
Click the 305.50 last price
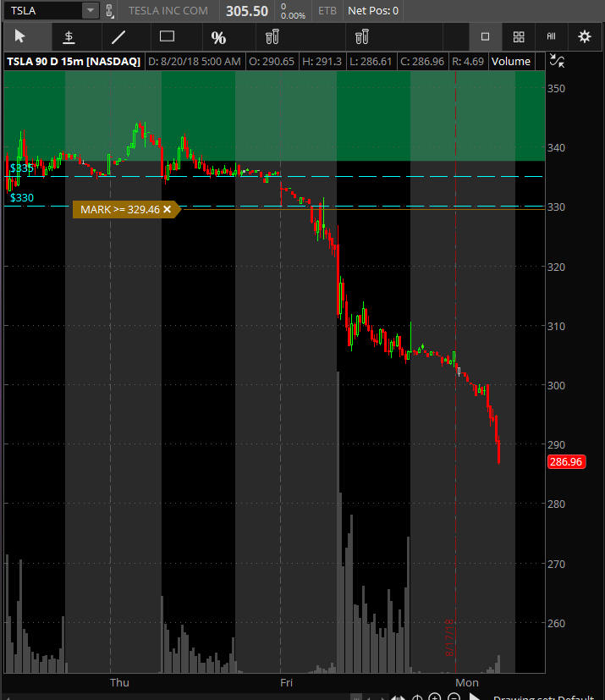pos(247,11)
